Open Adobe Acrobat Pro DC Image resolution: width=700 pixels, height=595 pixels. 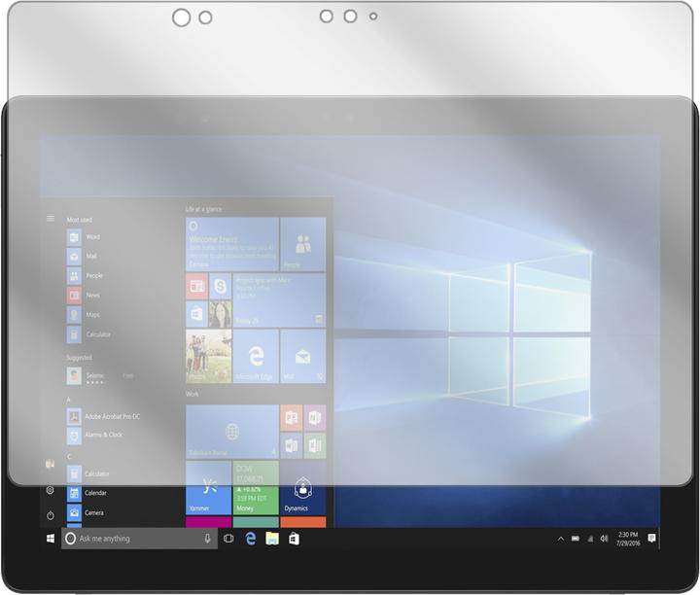point(104,417)
